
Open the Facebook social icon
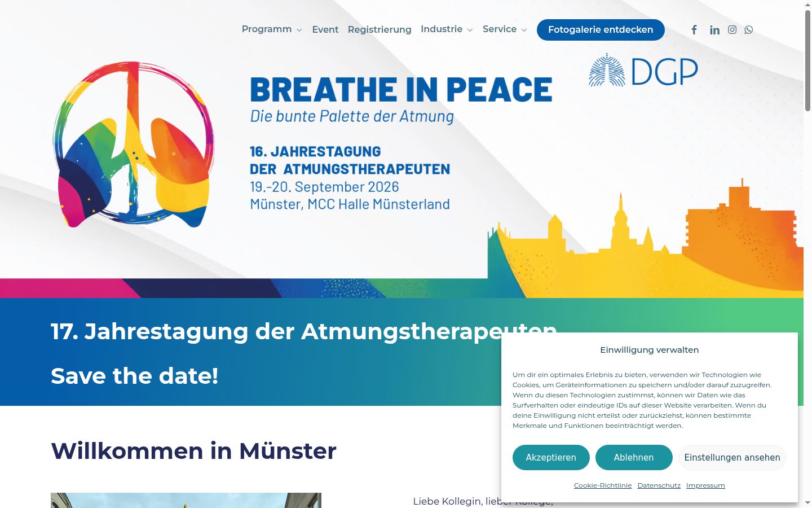tap(694, 30)
